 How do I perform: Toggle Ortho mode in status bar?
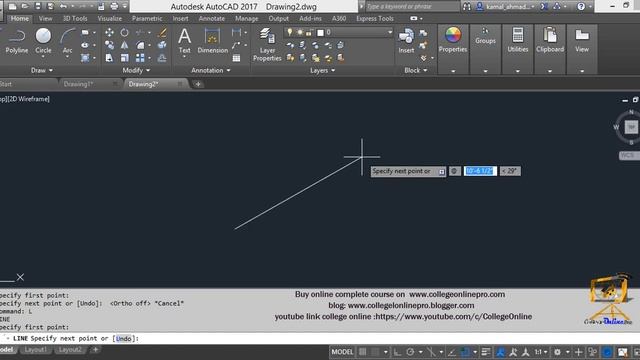coord(397,352)
